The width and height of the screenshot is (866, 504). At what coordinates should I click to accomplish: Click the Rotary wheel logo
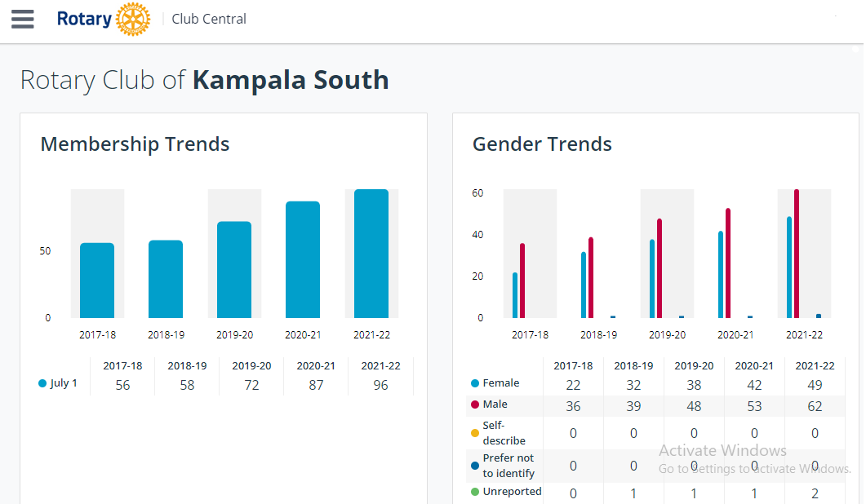tap(133, 20)
